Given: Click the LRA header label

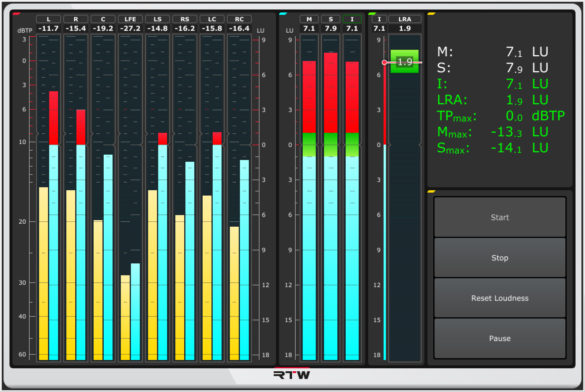Looking at the screenshot, I should tap(405, 19).
